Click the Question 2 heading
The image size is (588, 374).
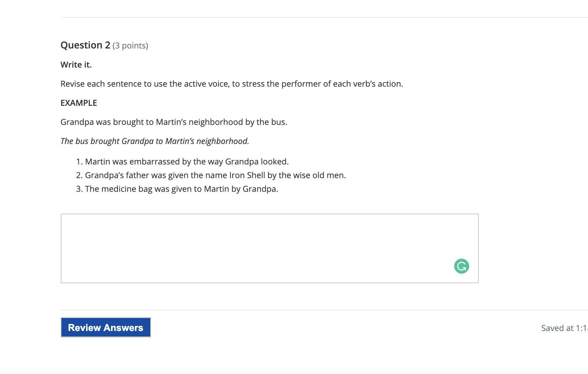click(x=85, y=45)
